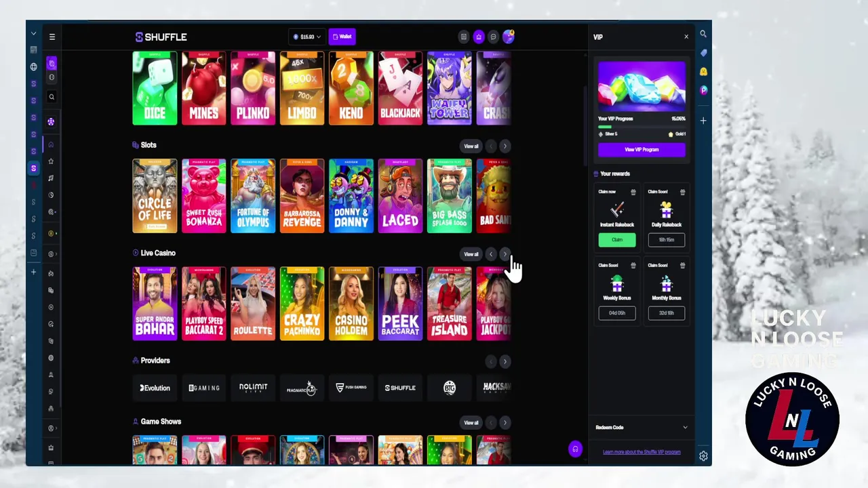Claim the Instant Rakeback reward
This screenshot has height=488, width=868.
pos(617,240)
